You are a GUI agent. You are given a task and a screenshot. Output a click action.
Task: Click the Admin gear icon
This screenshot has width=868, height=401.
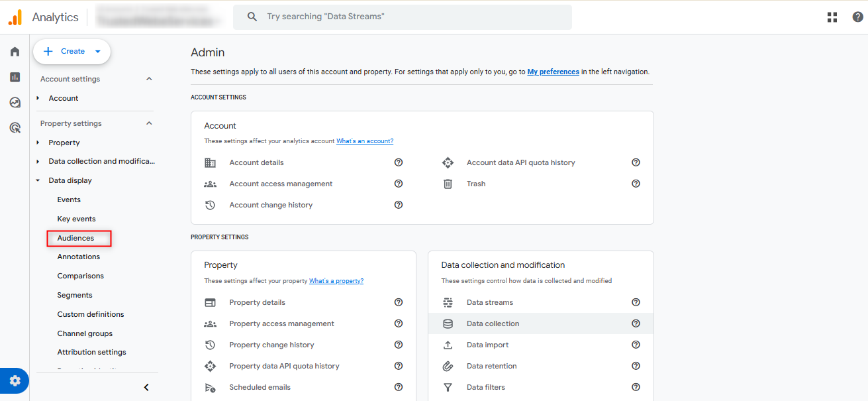(15, 381)
